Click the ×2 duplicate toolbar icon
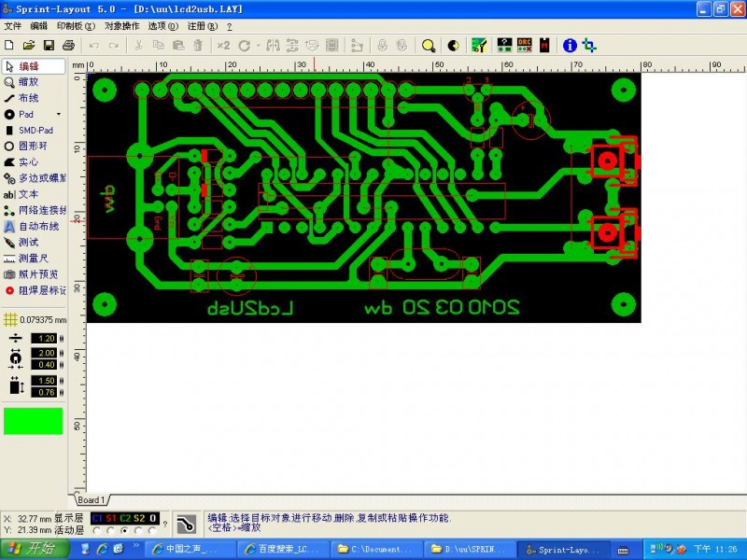This screenshot has width=747, height=560. click(x=221, y=44)
